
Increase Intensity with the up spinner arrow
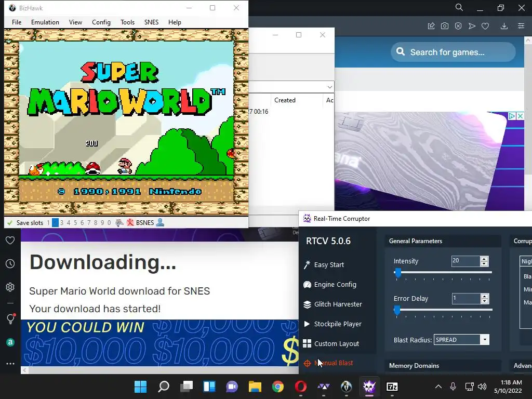484,259
